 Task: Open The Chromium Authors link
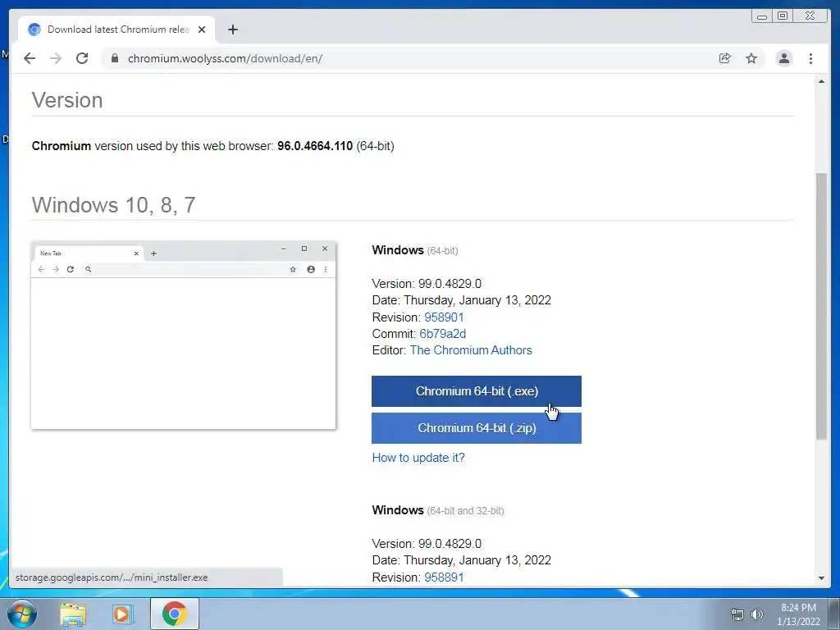471,350
